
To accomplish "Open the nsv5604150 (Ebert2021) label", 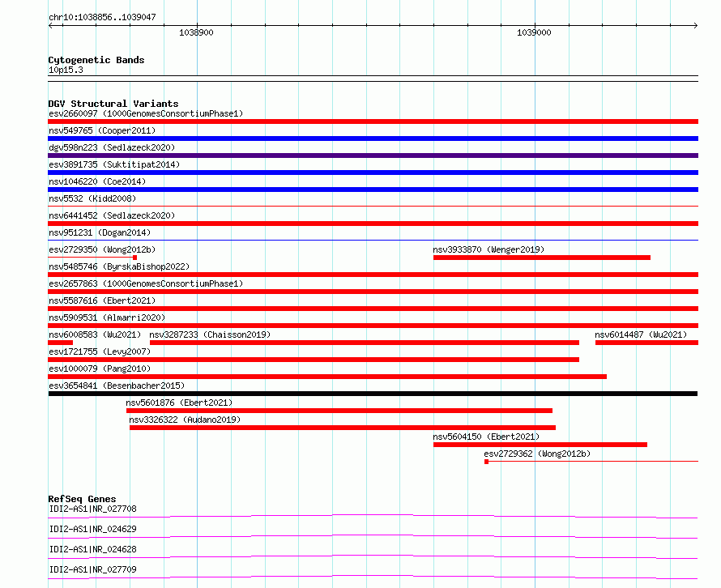I will (486, 437).
